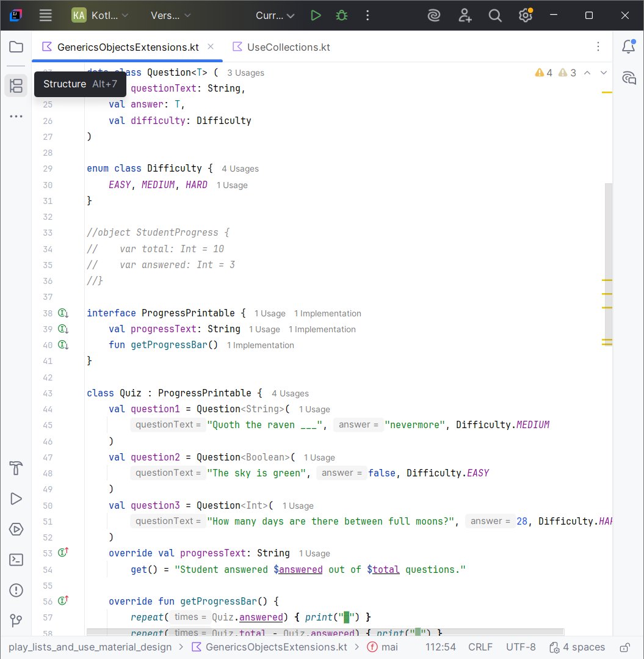Open the Version Control tool window

pos(16,621)
